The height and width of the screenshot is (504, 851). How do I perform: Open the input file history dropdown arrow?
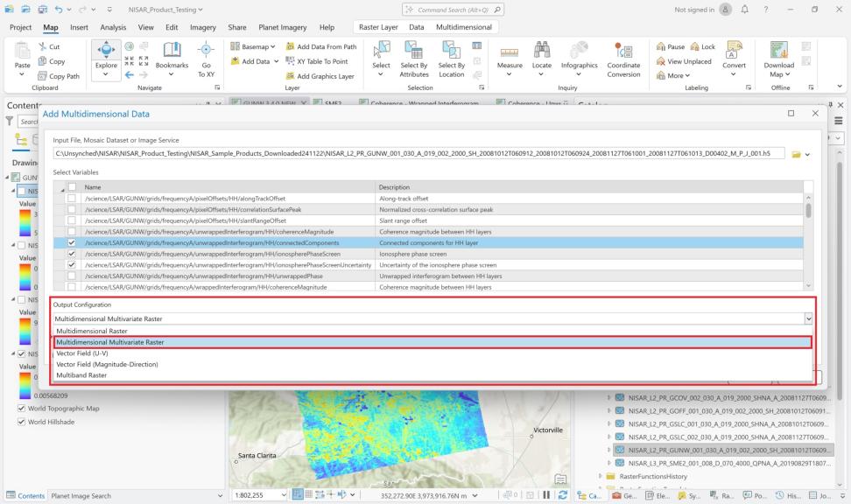[807, 155]
